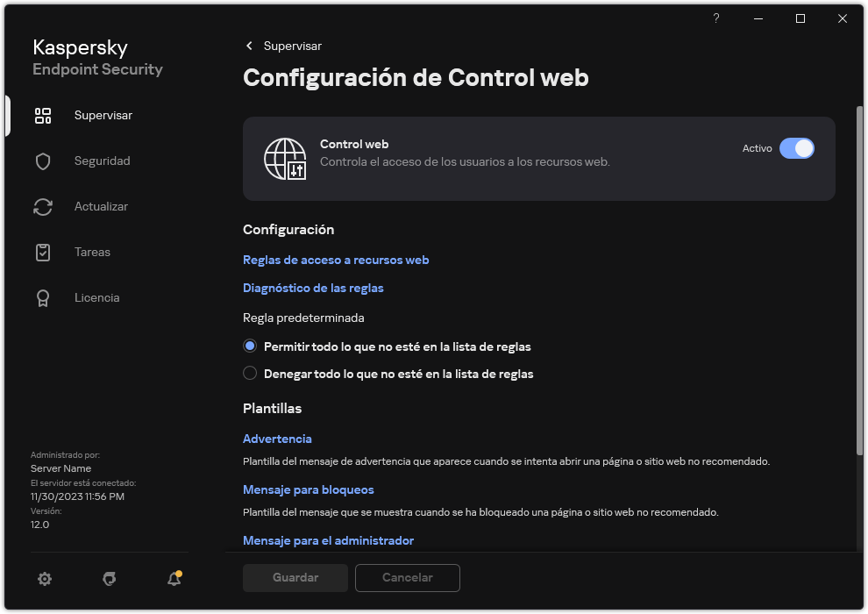
Task: Open help via the question mark icon
Action: coord(715,18)
